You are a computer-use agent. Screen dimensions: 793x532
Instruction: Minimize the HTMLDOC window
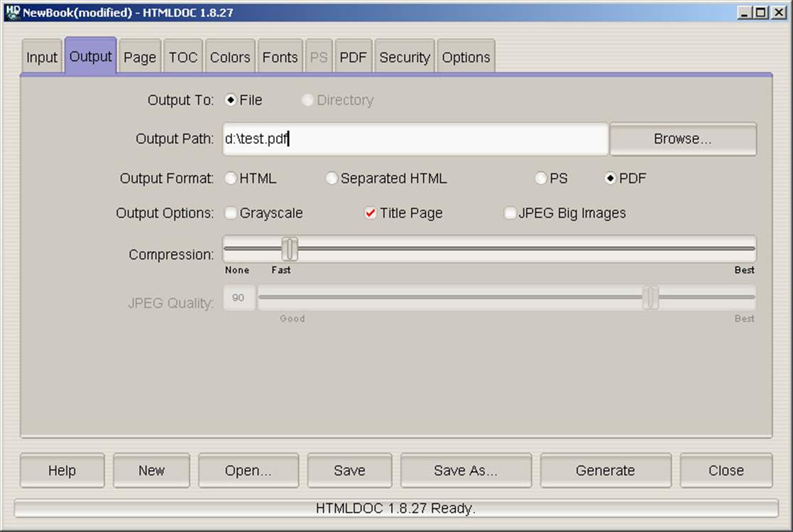[x=743, y=13]
